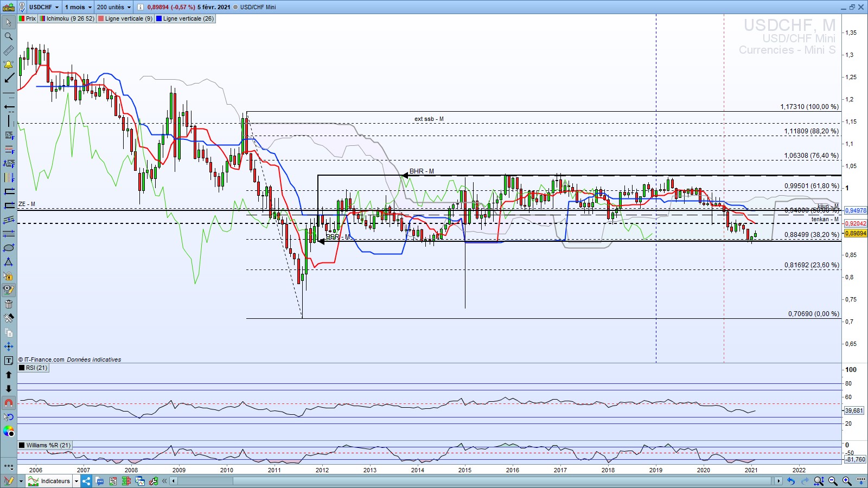
Task: Select the diagonal line drawing tool
Action: [x=9, y=79]
